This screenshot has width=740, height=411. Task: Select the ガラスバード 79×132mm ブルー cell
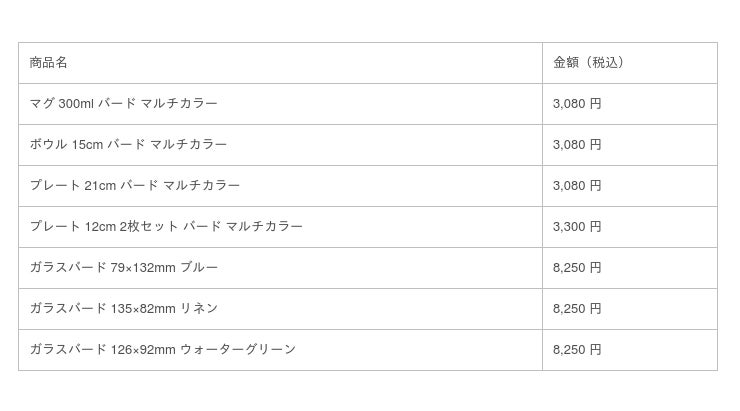(x=123, y=268)
